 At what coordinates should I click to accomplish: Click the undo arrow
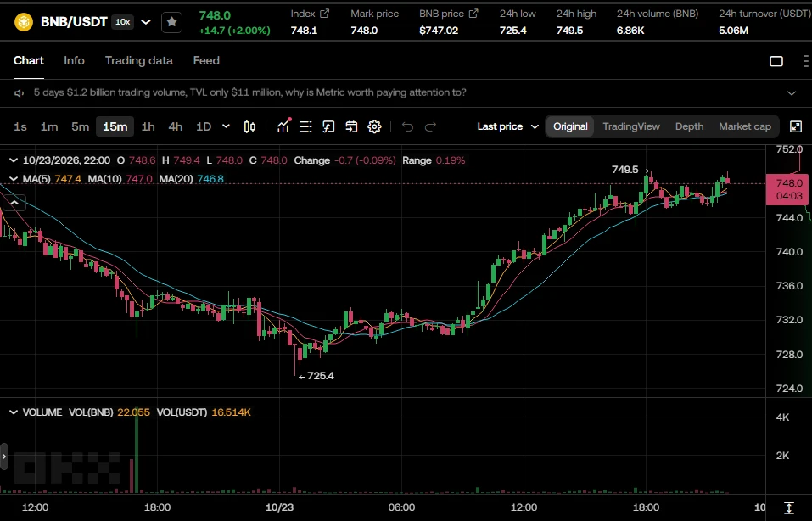(407, 127)
